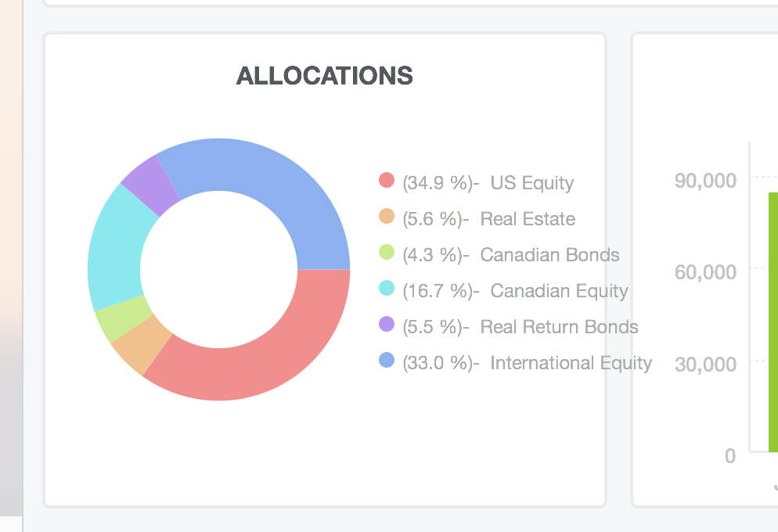Click the green Canadian Bonds legend dot

(x=387, y=252)
